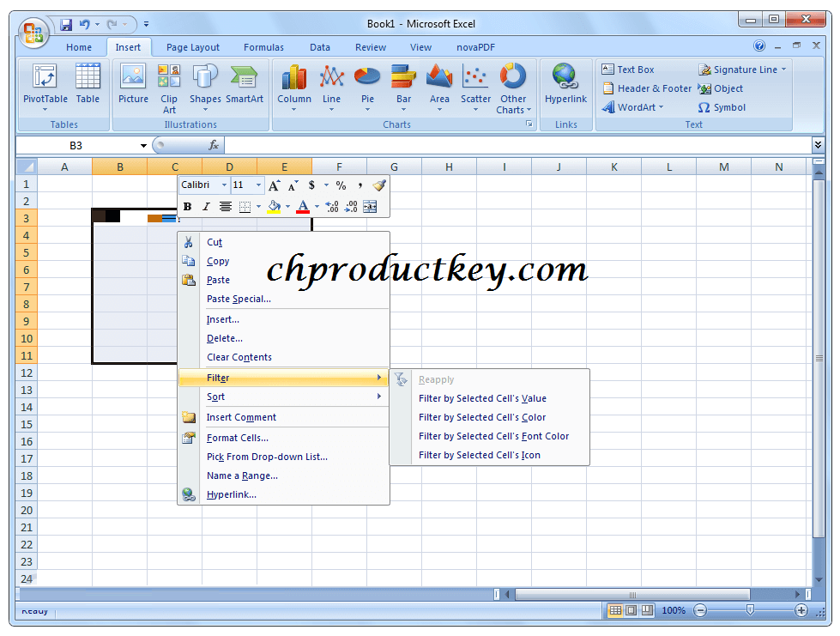The width and height of the screenshot is (840, 636).
Task: Choose Filter by Selected Cell's Font Color
Action: tap(490, 436)
